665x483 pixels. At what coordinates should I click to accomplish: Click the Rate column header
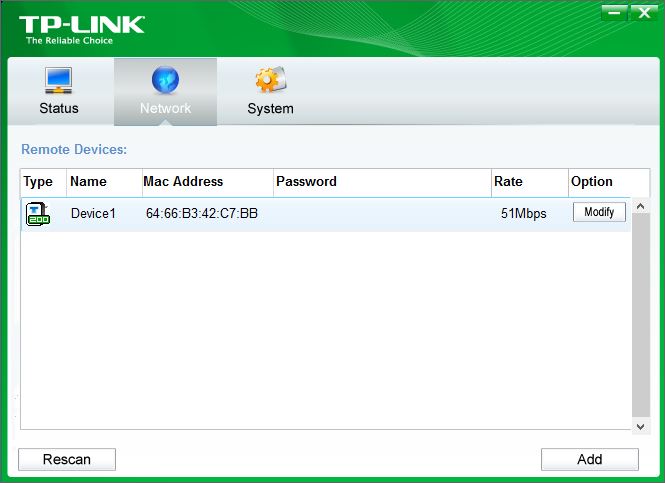tap(507, 182)
